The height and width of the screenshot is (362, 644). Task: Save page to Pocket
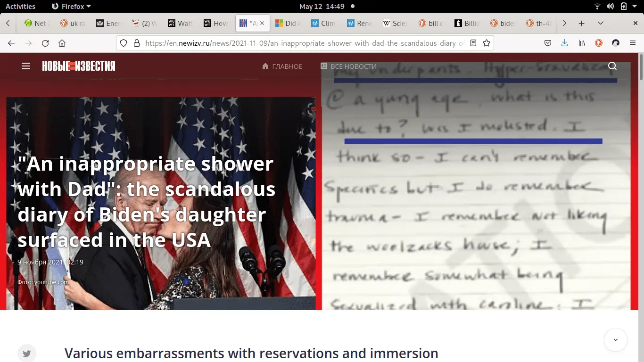point(548,43)
